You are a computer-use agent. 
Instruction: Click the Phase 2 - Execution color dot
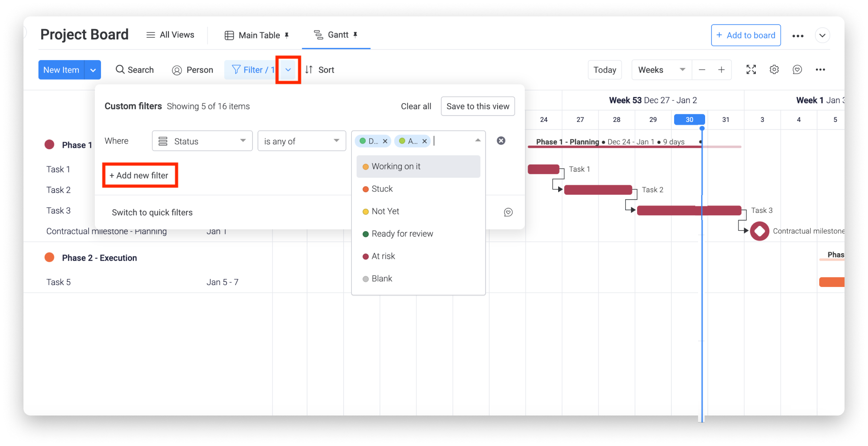coord(49,257)
